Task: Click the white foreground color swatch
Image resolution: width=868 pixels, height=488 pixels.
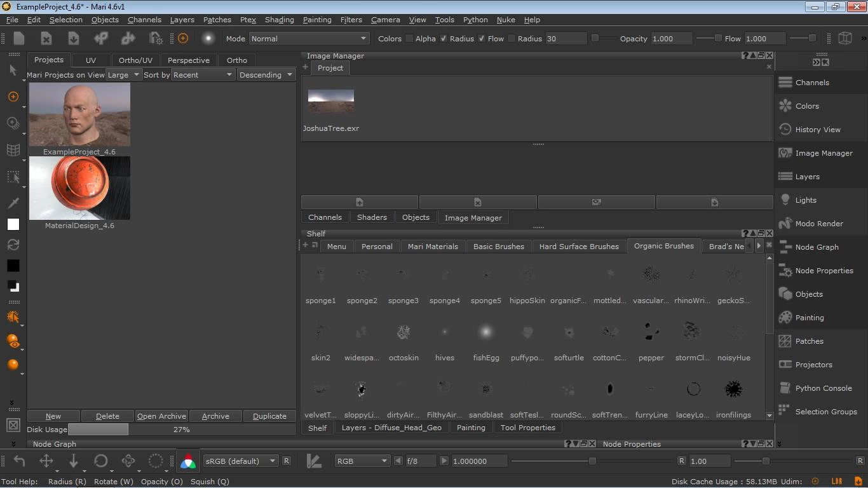Action: point(13,224)
